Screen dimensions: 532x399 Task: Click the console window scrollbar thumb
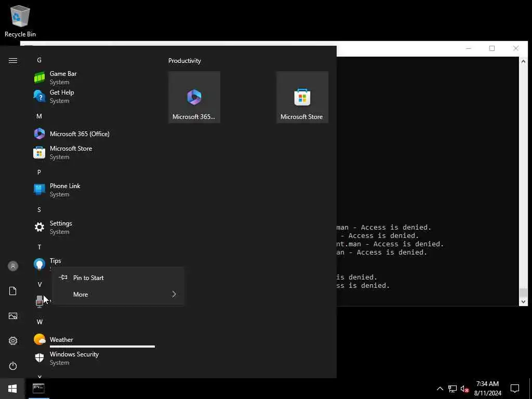(x=523, y=292)
